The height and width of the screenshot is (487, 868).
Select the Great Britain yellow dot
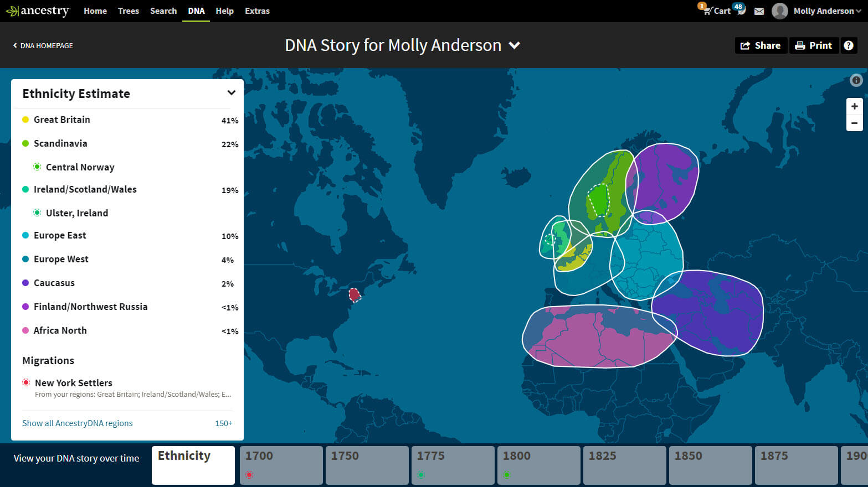coord(25,120)
